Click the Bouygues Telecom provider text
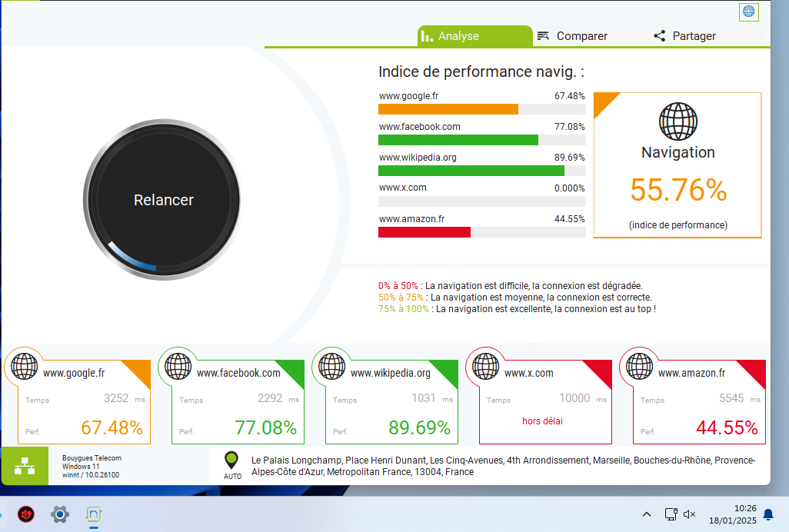The width and height of the screenshot is (789, 532). (x=92, y=458)
